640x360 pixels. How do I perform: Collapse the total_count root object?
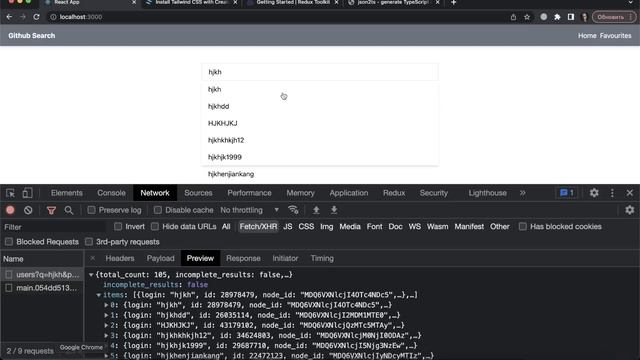click(x=91, y=275)
